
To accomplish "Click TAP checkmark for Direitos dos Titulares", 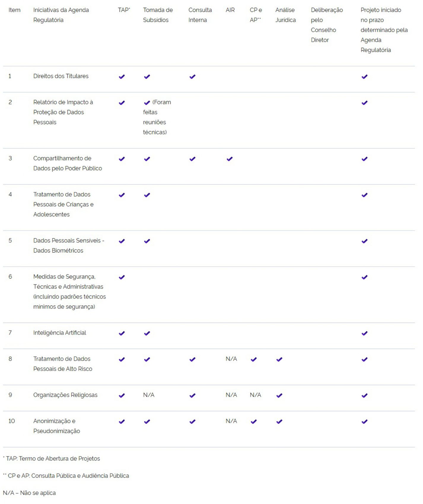I will point(122,77).
